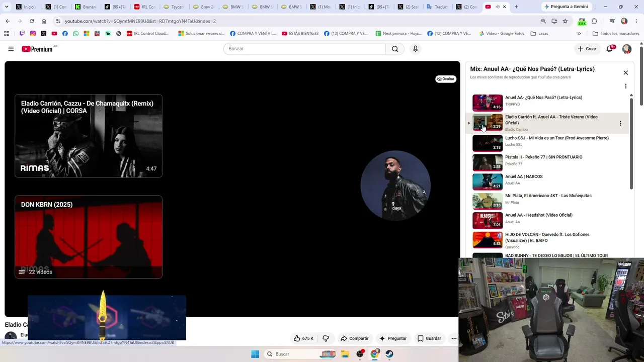Open zoom magnifier in address bar
The height and width of the screenshot is (362, 644).
543,21
